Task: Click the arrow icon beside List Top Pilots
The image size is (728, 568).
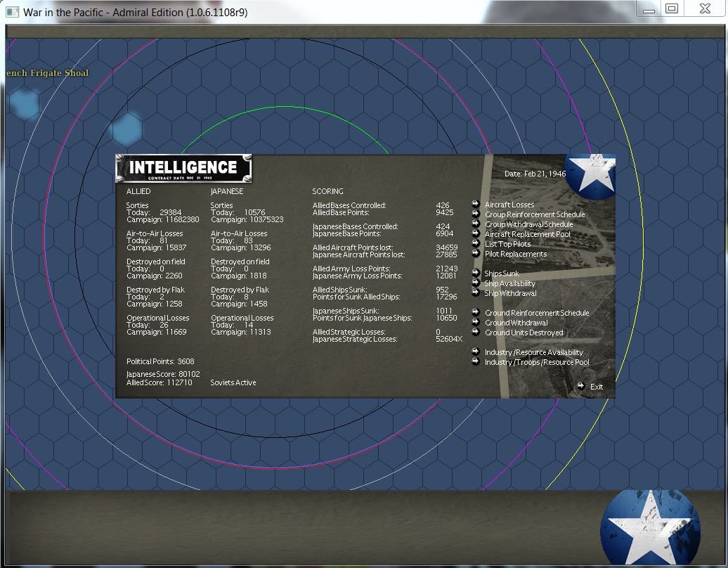Action: (x=476, y=243)
